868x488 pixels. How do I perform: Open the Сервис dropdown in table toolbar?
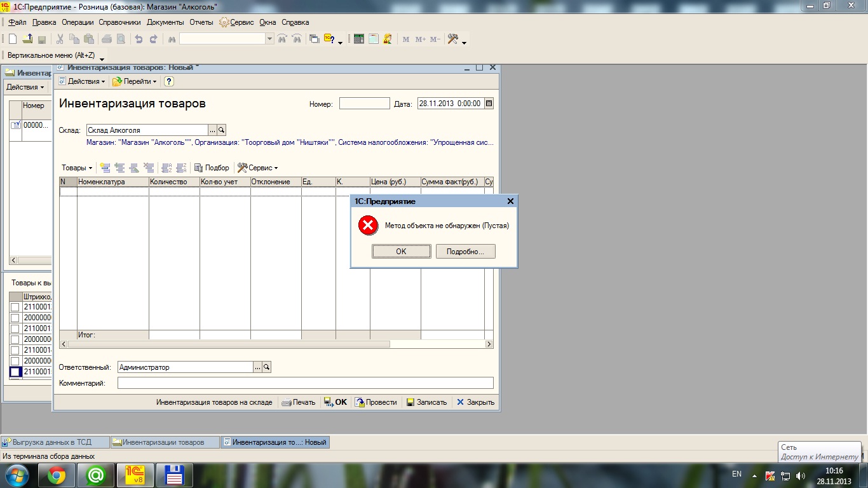pos(258,168)
